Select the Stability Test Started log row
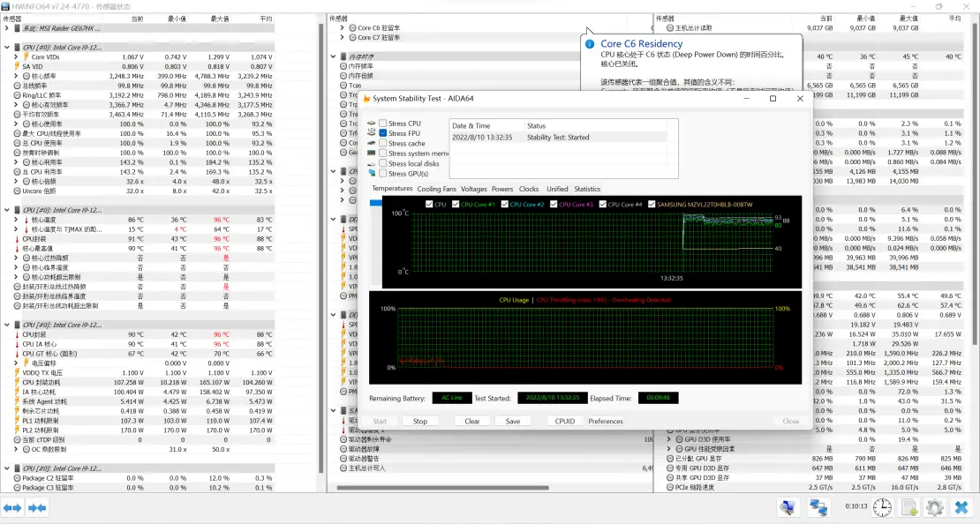This screenshot has width=980, height=524. (558, 138)
